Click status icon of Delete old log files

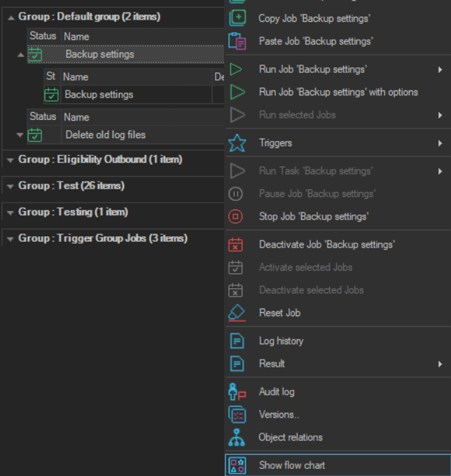click(x=35, y=135)
